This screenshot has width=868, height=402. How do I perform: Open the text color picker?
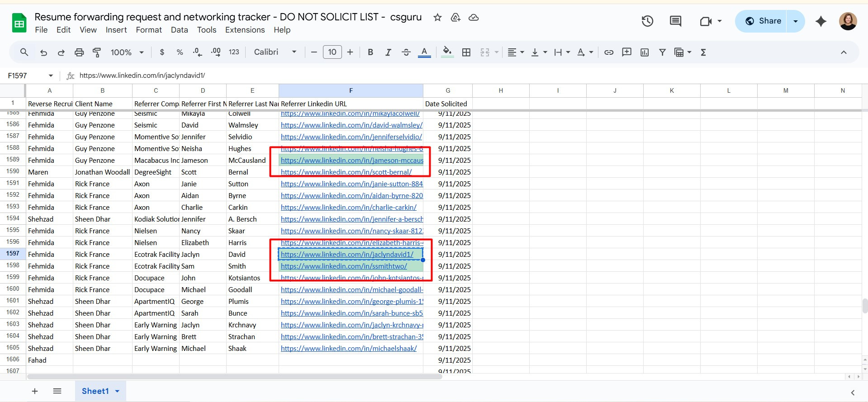(x=424, y=52)
